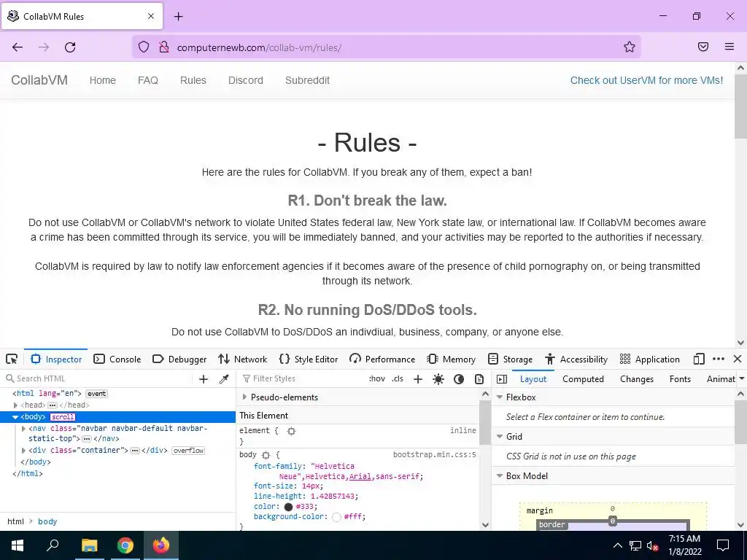Launch Chrome from the taskbar
The width and height of the screenshot is (747, 560).
pos(125,545)
